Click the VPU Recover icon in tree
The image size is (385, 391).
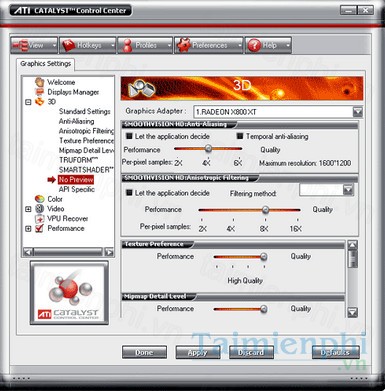(40, 219)
